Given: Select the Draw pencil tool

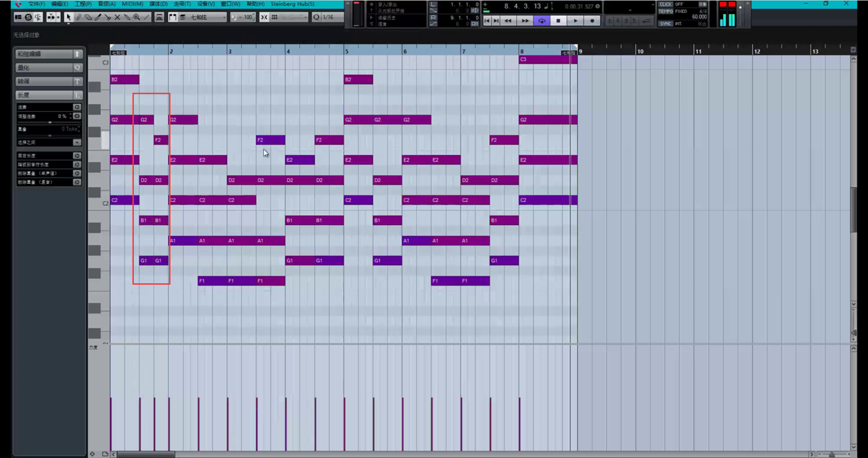Looking at the screenshot, I should coord(78,17).
